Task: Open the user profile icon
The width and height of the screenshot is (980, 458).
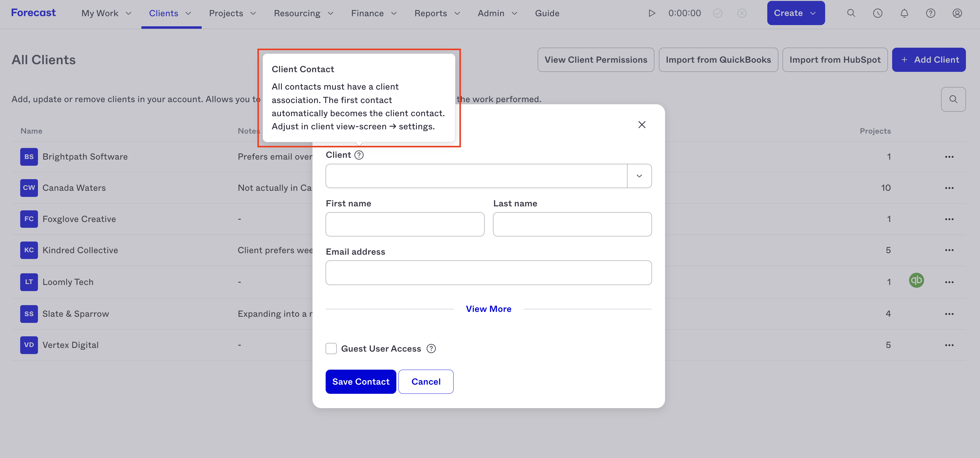Action: (957, 13)
